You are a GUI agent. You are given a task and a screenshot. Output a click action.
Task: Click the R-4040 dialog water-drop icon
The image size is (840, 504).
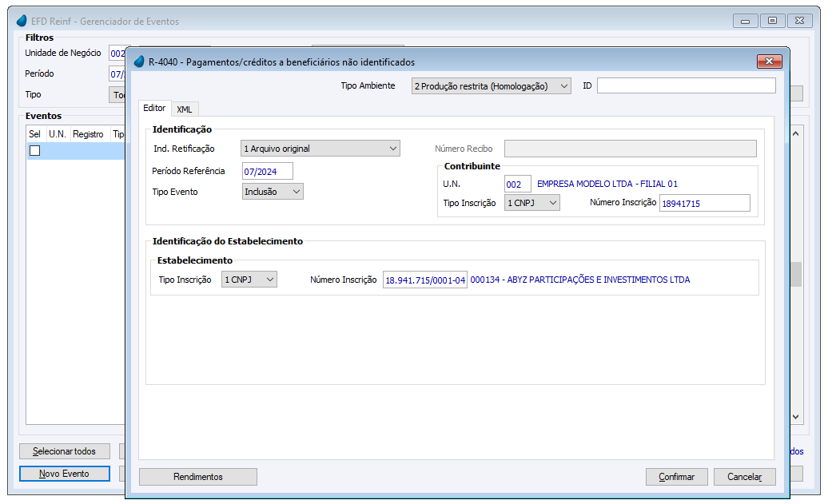coord(139,62)
